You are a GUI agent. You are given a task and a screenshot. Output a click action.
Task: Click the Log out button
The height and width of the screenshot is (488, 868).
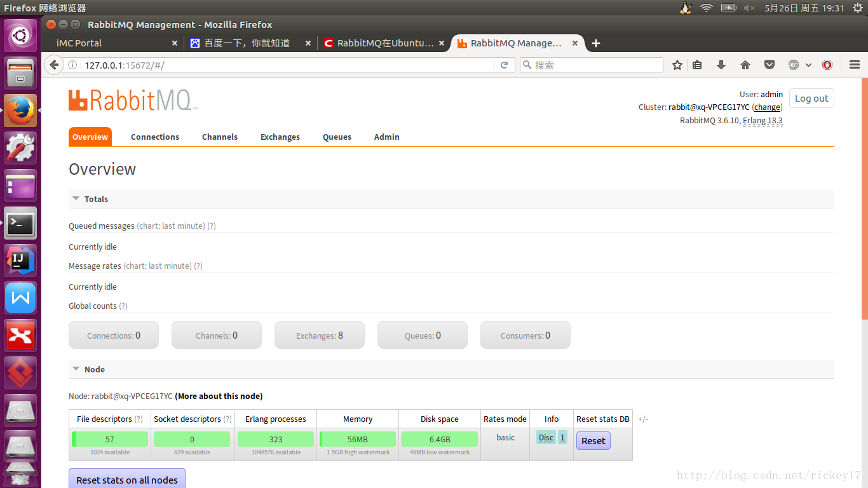(x=811, y=98)
